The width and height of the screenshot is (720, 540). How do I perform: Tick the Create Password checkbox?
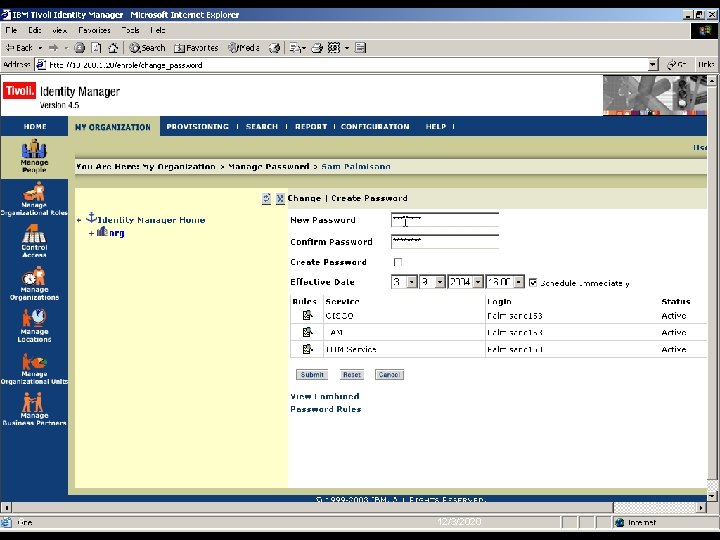pyautogui.click(x=398, y=262)
